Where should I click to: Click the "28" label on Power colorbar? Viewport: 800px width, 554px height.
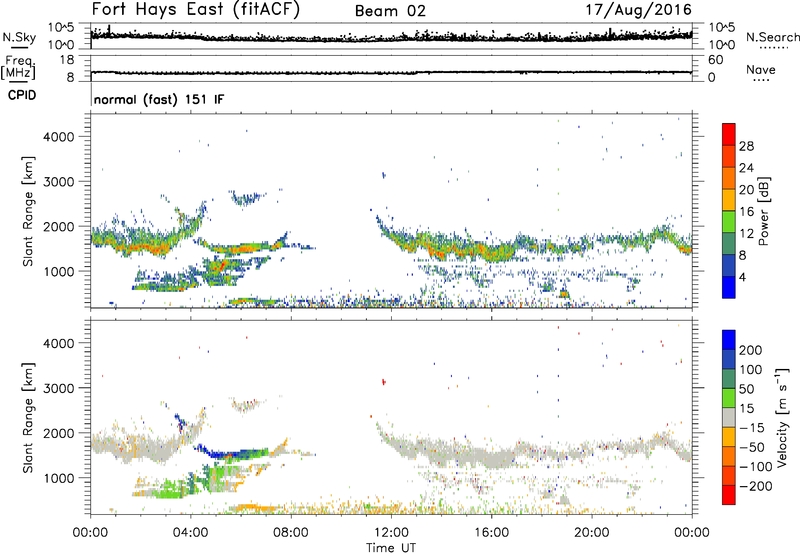click(x=746, y=146)
